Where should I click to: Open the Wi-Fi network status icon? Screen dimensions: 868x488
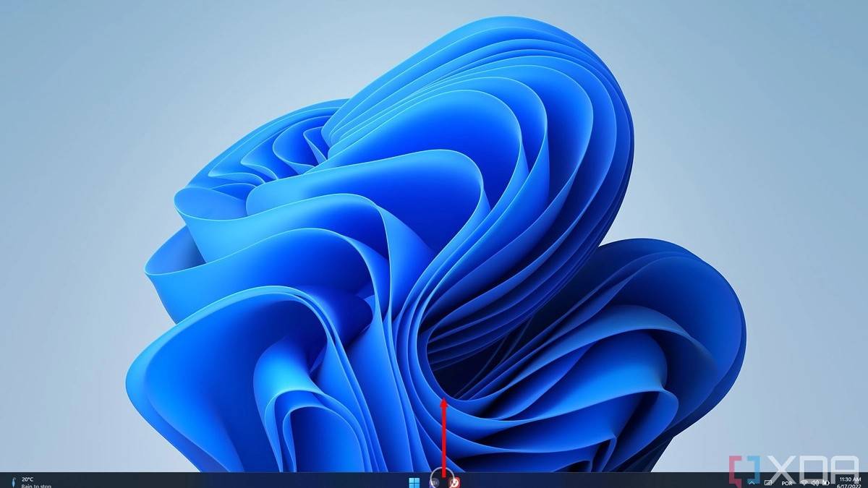[804, 482]
